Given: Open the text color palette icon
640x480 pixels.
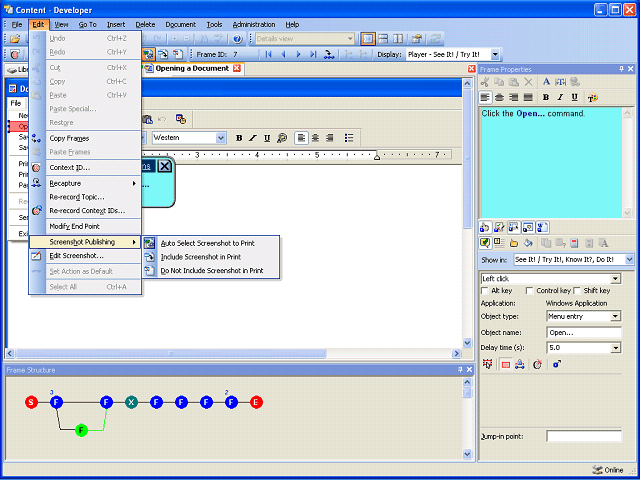Looking at the screenshot, I should (593, 98).
